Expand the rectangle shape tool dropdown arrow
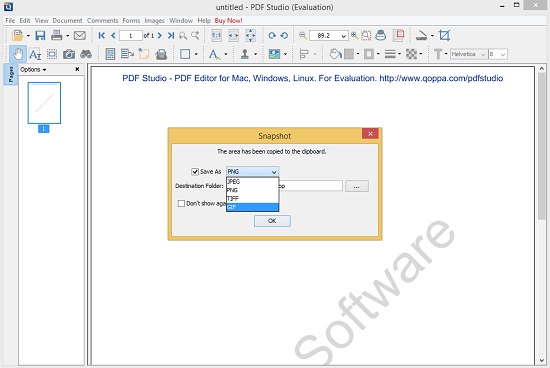 pos(196,54)
